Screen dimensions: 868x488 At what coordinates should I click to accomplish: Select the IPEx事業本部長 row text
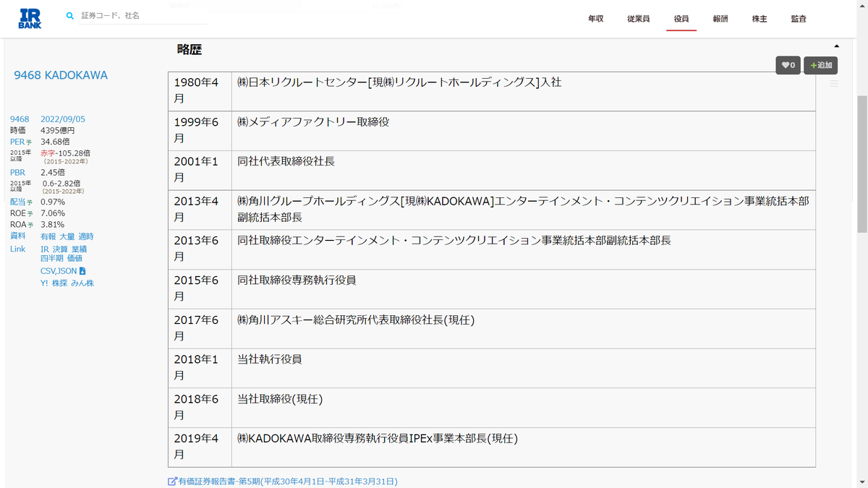(378, 438)
